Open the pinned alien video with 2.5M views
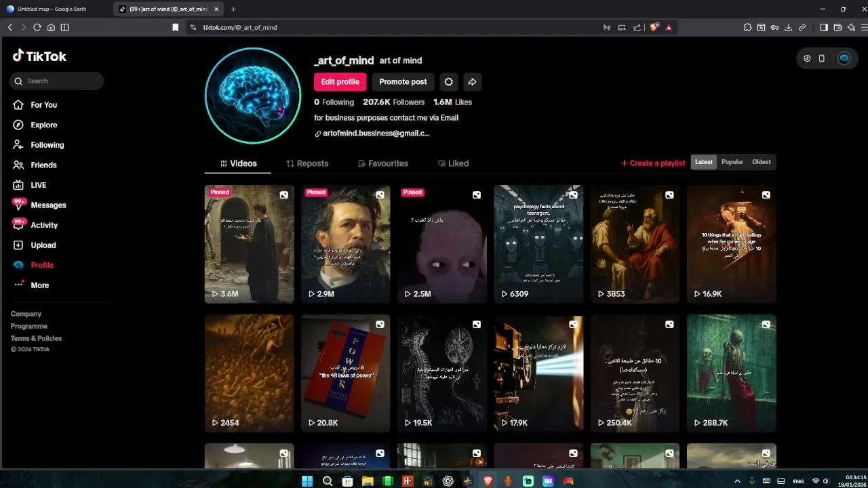 pos(442,244)
